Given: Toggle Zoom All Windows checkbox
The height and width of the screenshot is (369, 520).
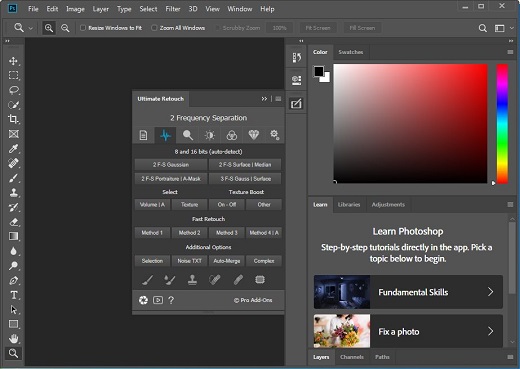Looking at the screenshot, I should [154, 28].
